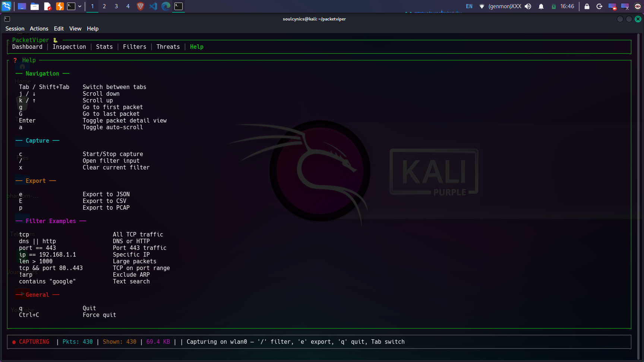This screenshot has height=362, width=644.
Task: Expand the terminal launcher dropdown arrow
Action: [80, 6]
